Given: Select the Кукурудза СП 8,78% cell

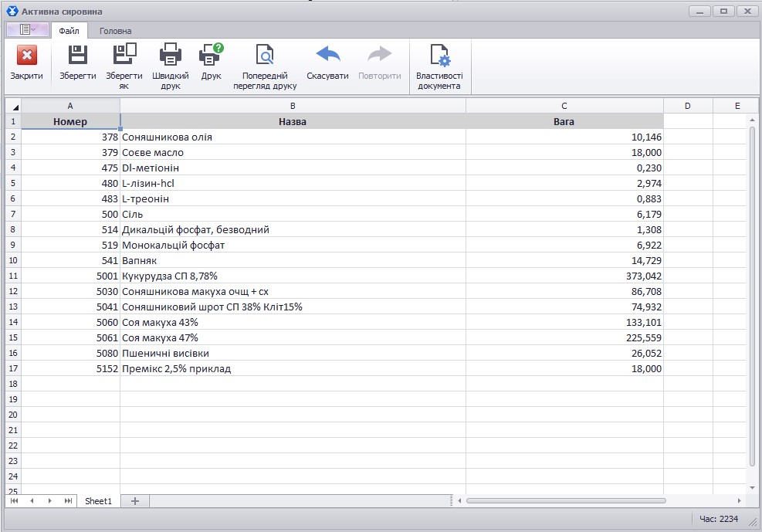Looking at the screenshot, I should click(293, 276).
